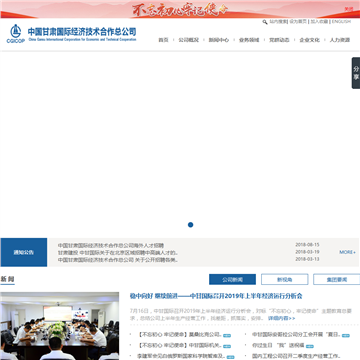Image resolution: width=360 pixels, height=360 pixels.
Task: Open the 2018-03-19 Beijing recruitment notice
Action: (118, 253)
